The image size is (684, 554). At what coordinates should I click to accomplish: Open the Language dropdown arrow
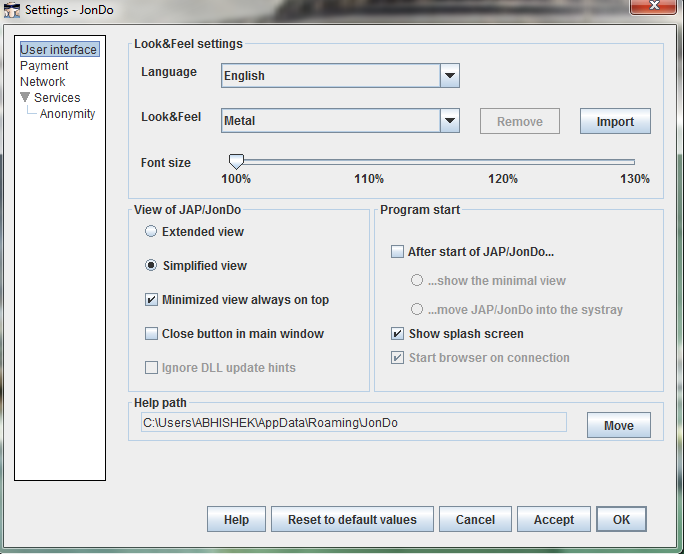[450, 75]
